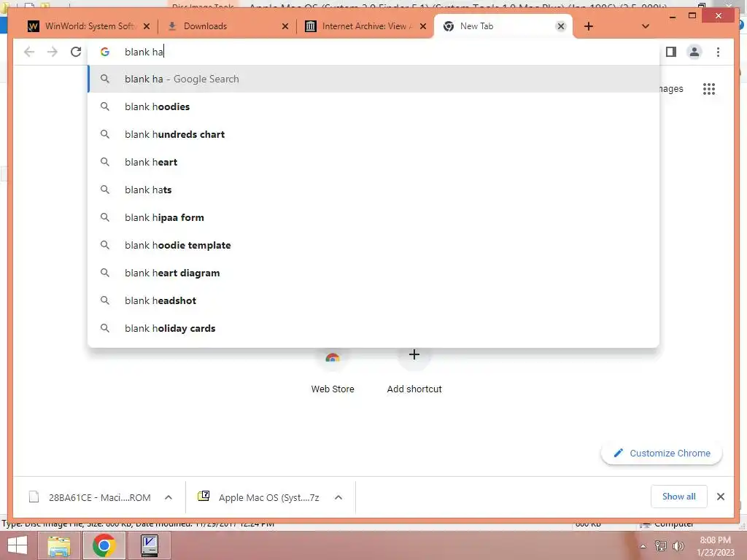Select 'blank hoodie template' suggestion

click(x=374, y=245)
